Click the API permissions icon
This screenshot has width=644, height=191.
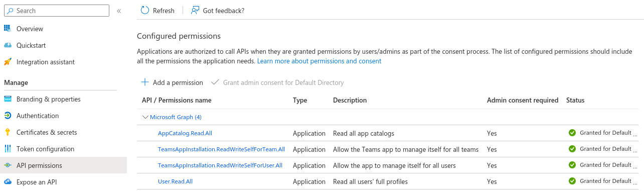coord(8,165)
